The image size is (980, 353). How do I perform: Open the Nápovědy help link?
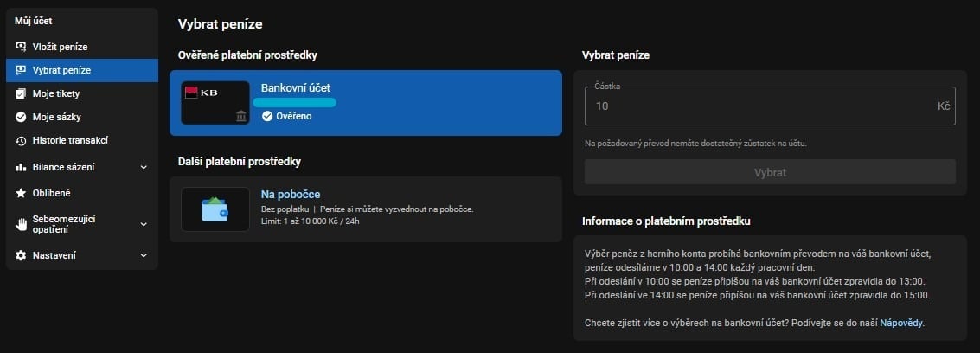[x=901, y=323]
